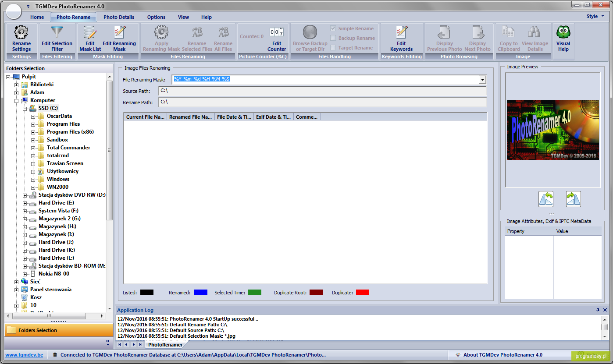This screenshot has height=364, width=613.
Task: Open the Style dropdown menu
Action: [595, 16]
